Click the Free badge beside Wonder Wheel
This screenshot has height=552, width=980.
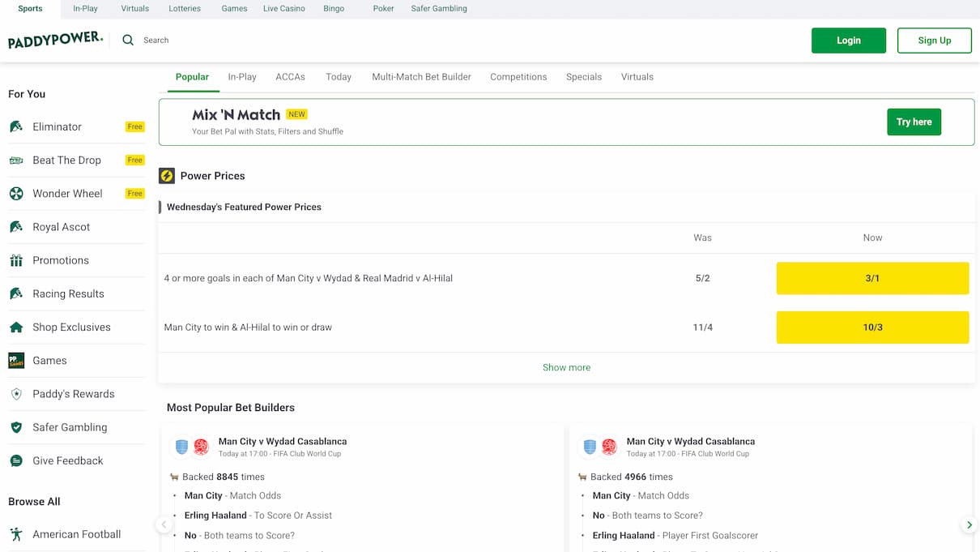(135, 194)
